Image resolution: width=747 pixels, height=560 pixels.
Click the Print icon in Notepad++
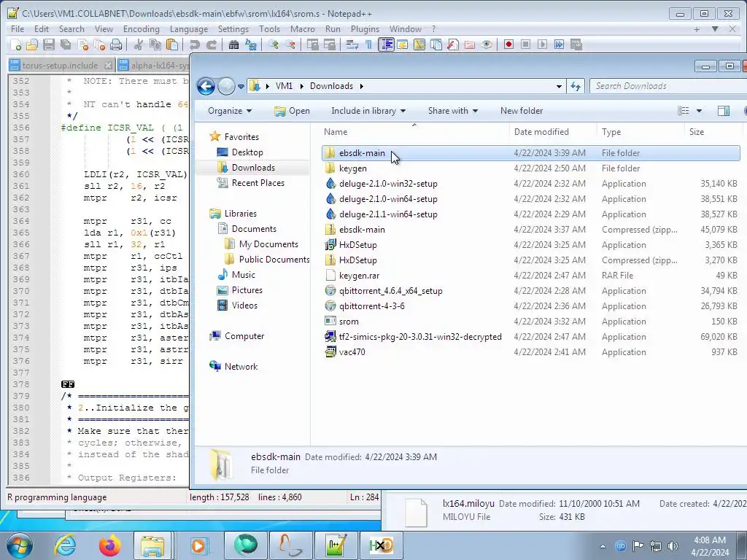tap(116, 44)
